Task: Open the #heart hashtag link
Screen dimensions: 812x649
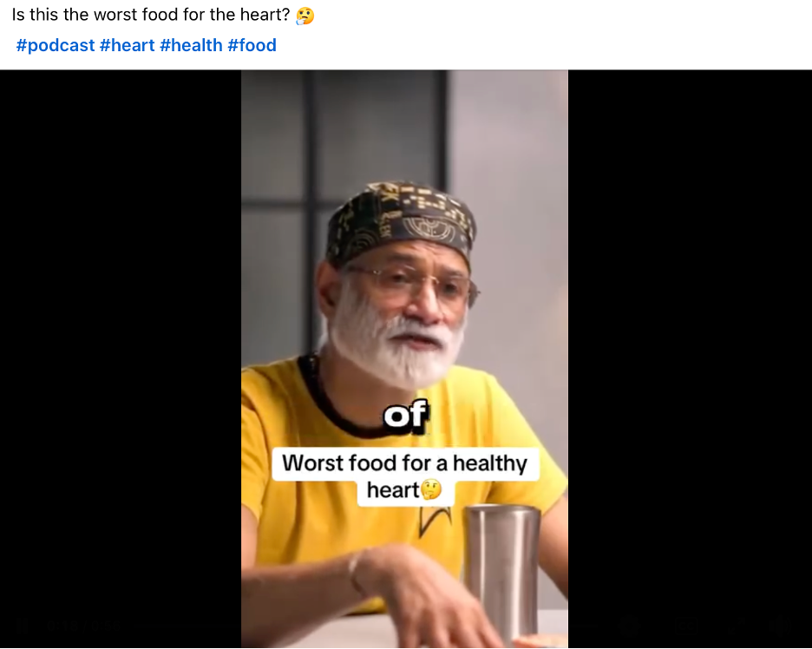Action: point(127,46)
